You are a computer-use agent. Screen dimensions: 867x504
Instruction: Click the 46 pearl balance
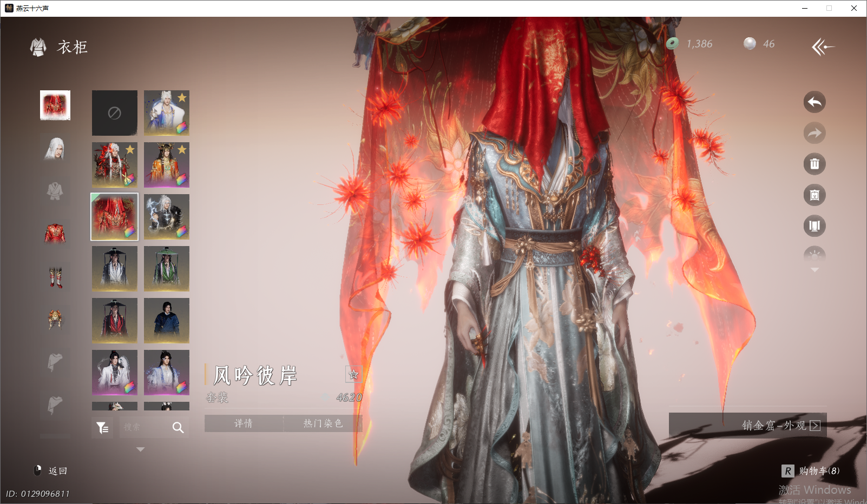[x=769, y=44]
